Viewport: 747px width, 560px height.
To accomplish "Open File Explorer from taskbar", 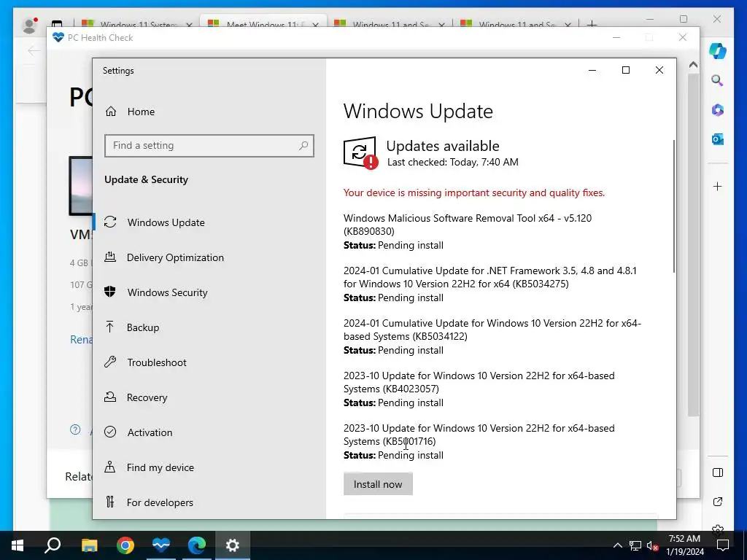I will 89,545.
